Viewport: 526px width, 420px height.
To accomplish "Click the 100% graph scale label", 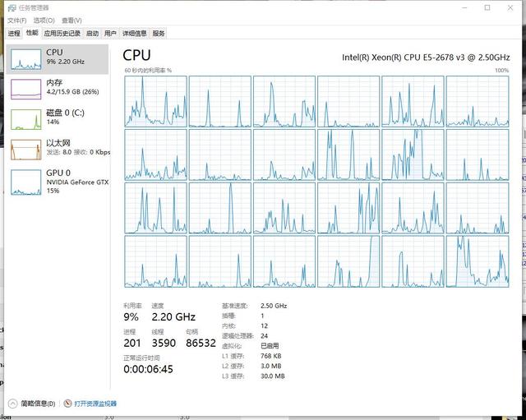I will (x=502, y=71).
